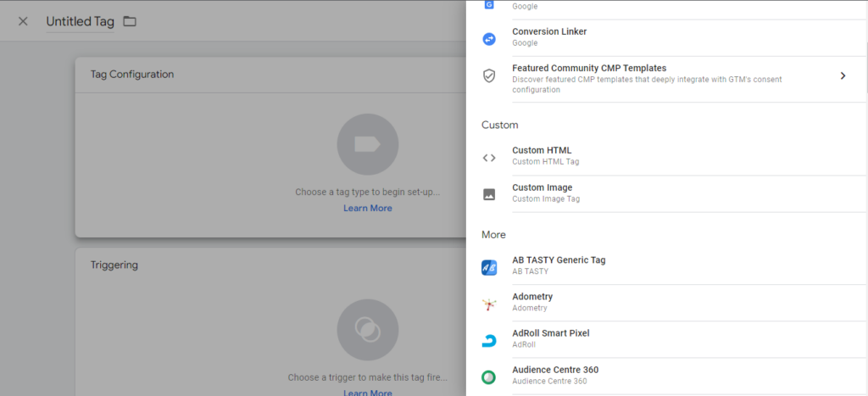Click the Custom HTML code brackets icon
Viewport: 868px width, 396px height.
[x=489, y=157]
